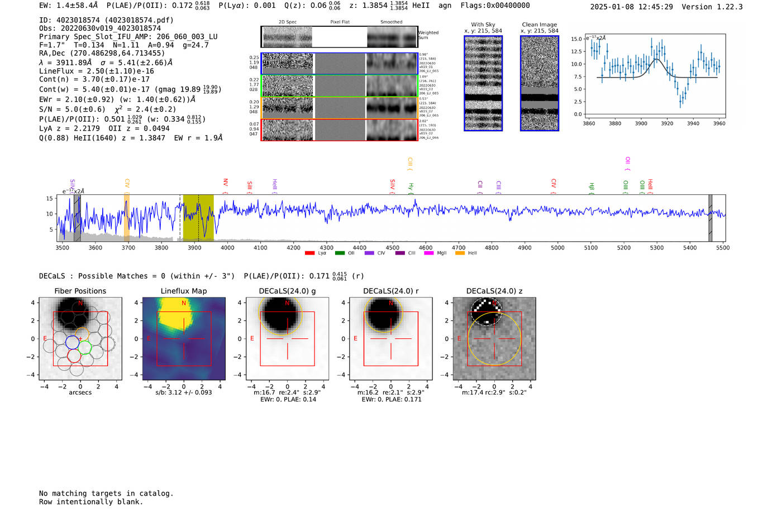Image resolution: width=782 pixels, height=532 pixels.
Task: Click the RA,Dec coordinates text
Action: pyautogui.click(x=102, y=53)
